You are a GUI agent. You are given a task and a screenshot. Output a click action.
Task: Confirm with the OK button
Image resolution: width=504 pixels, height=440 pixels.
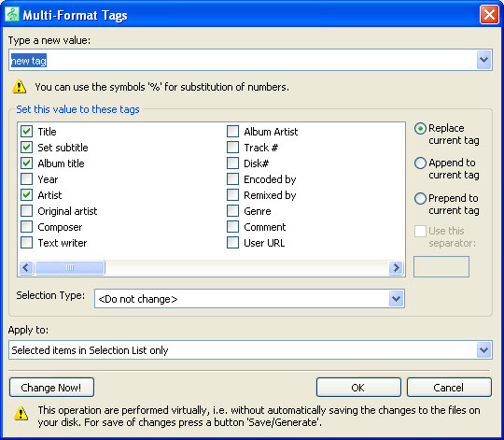358,388
